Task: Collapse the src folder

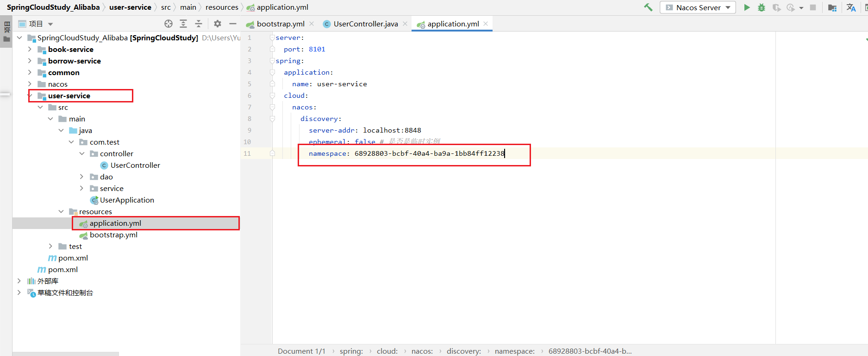Action: click(x=40, y=107)
